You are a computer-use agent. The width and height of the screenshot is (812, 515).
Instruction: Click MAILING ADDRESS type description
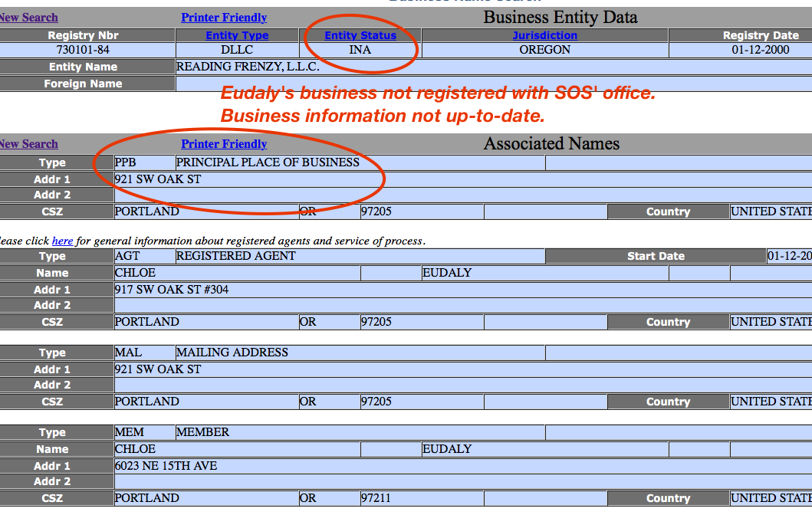point(232,352)
